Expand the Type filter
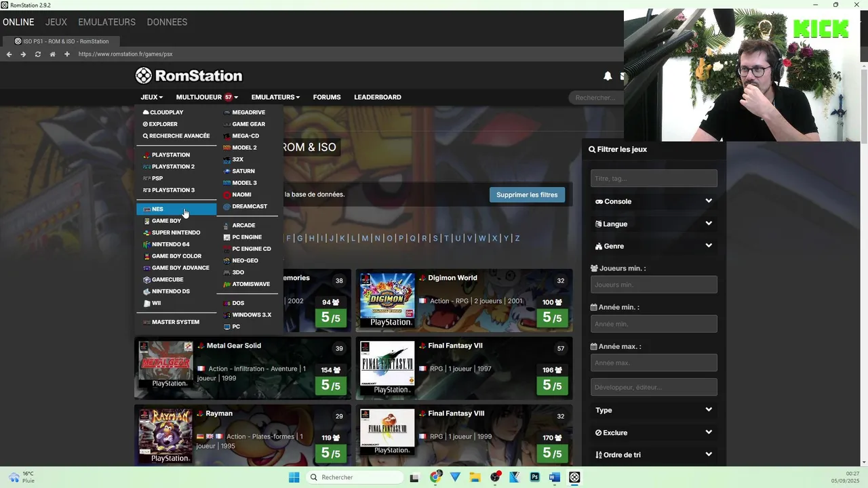 tap(654, 410)
